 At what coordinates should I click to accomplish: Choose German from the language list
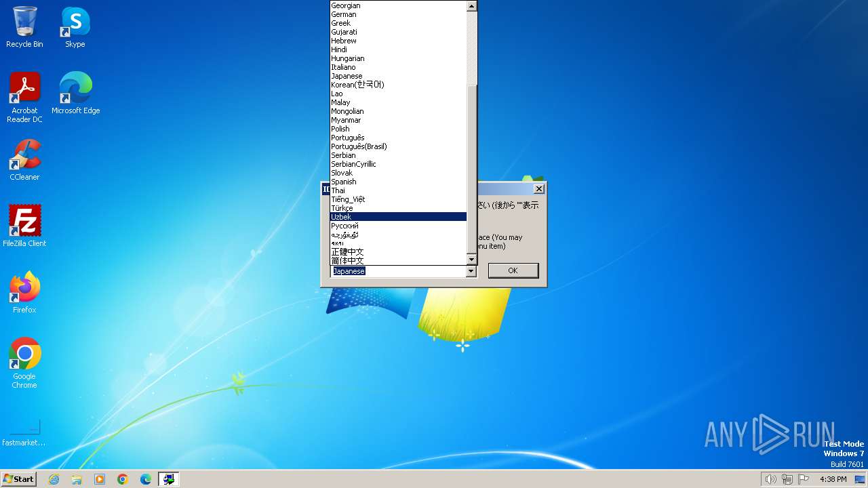[398, 14]
